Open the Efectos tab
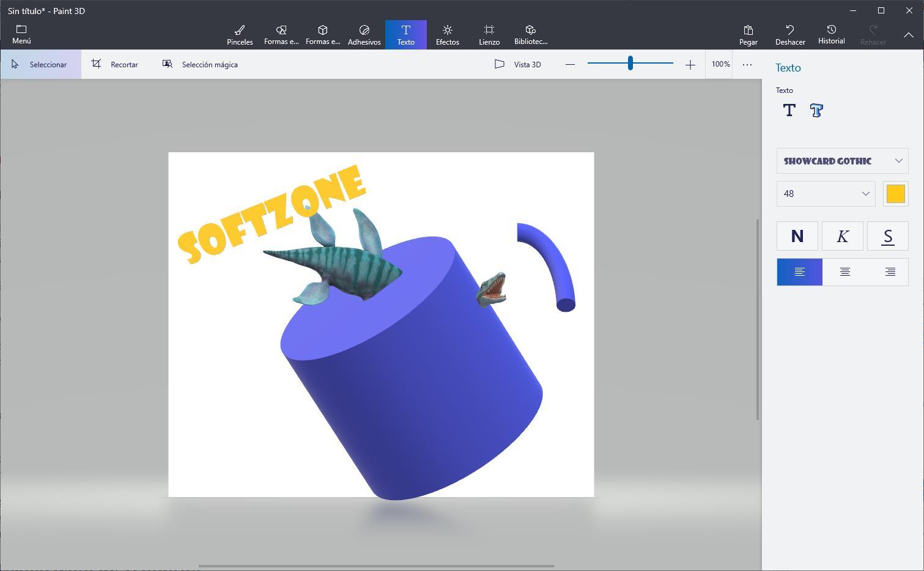This screenshot has width=924, height=571. pyautogui.click(x=448, y=35)
